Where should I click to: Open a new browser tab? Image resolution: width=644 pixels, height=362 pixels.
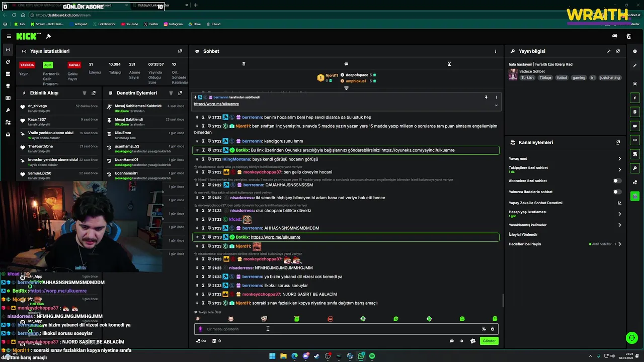[196, 5]
